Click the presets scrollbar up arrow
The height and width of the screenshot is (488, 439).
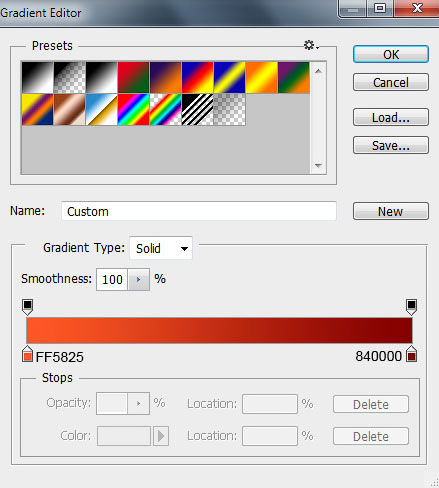point(318,71)
